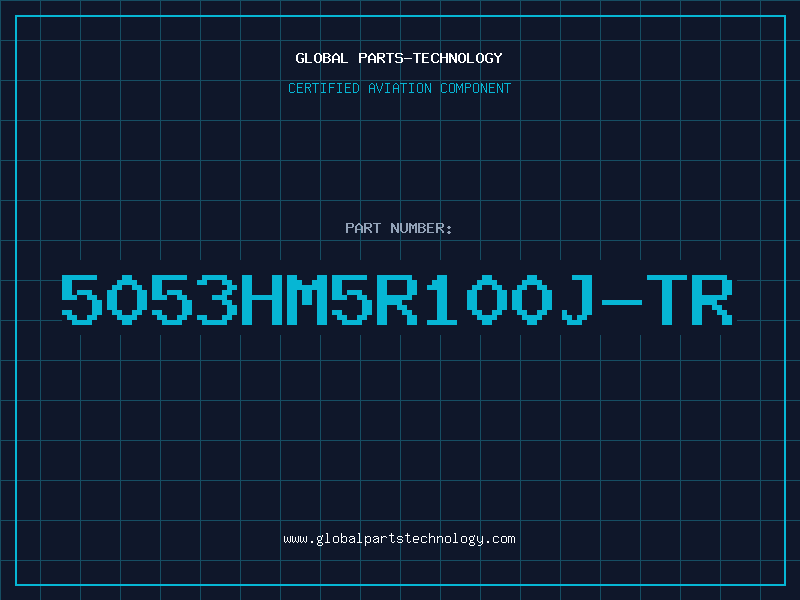Click the 'GLOBAL PARTS-TECHNOLOGY' heading
This screenshot has width=800, height=600.
pyautogui.click(x=399, y=58)
